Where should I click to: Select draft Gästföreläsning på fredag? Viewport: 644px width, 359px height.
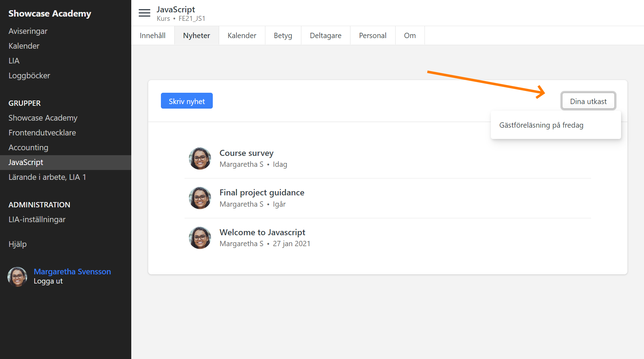[541, 125]
